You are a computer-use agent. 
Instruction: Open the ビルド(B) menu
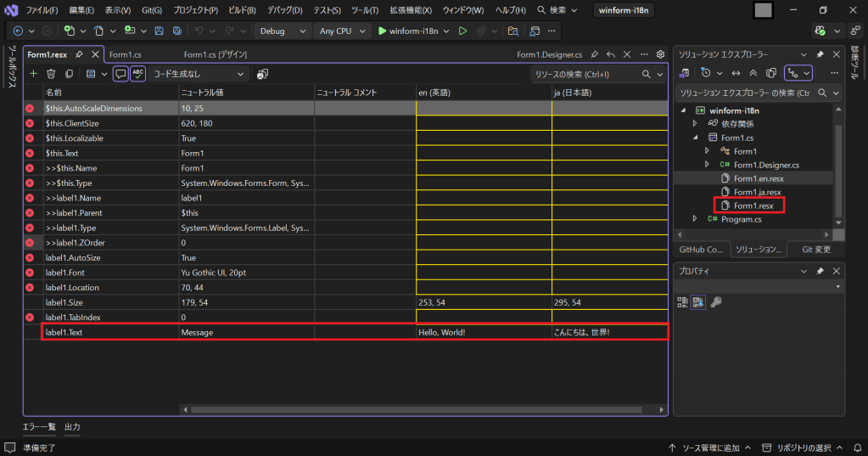[242, 10]
